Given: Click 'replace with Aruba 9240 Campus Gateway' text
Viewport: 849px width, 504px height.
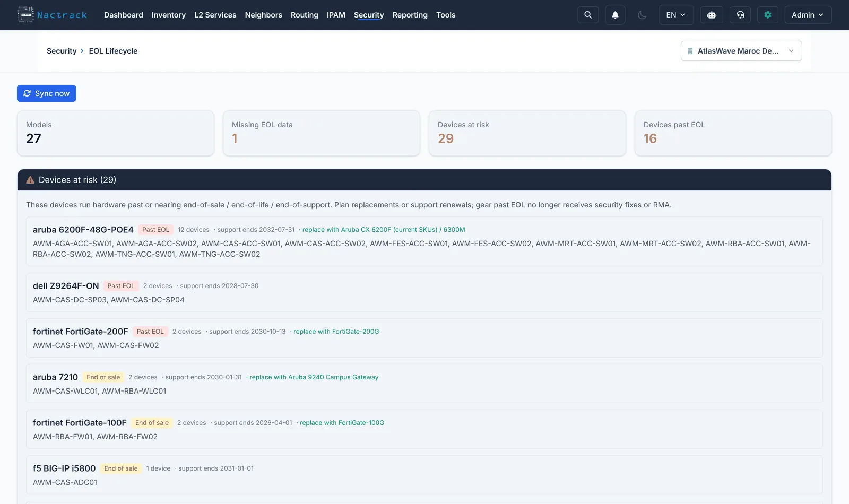Looking at the screenshot, I should pos(314,377).
